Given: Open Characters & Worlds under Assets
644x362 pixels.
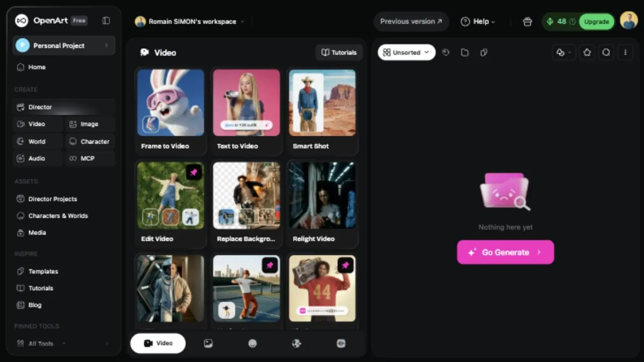Looking at the screenshot, I should tap(63, 216).
